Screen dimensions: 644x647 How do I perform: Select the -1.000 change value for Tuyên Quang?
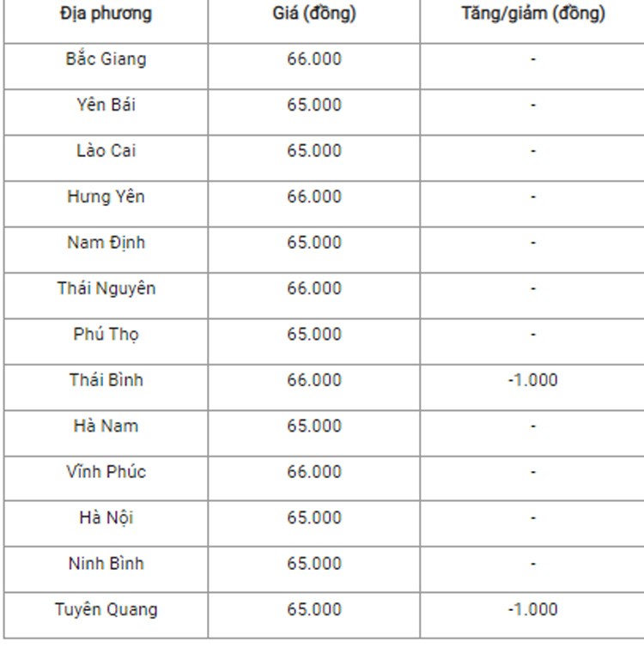pyautogui.click(x=532, y=610)
